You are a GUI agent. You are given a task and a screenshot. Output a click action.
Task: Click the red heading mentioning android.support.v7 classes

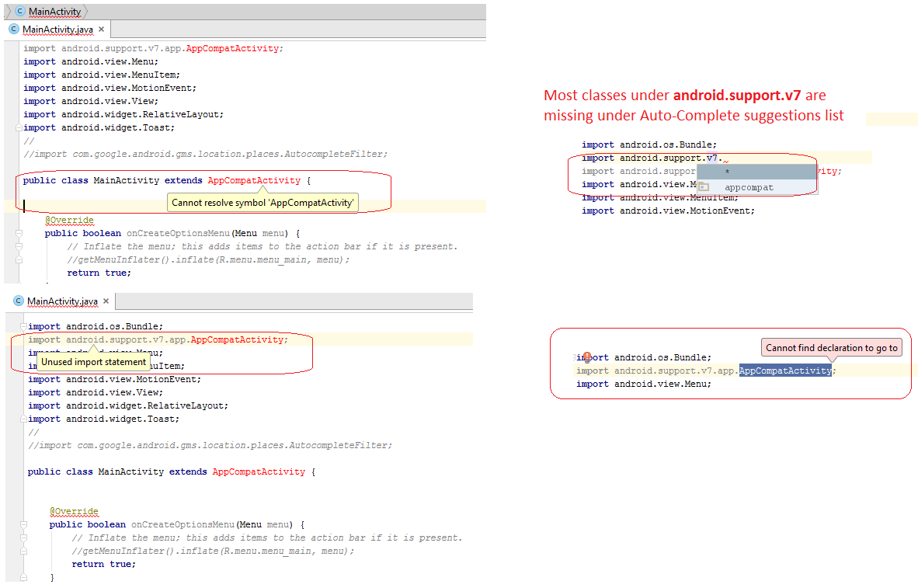(x=694, y=106)
